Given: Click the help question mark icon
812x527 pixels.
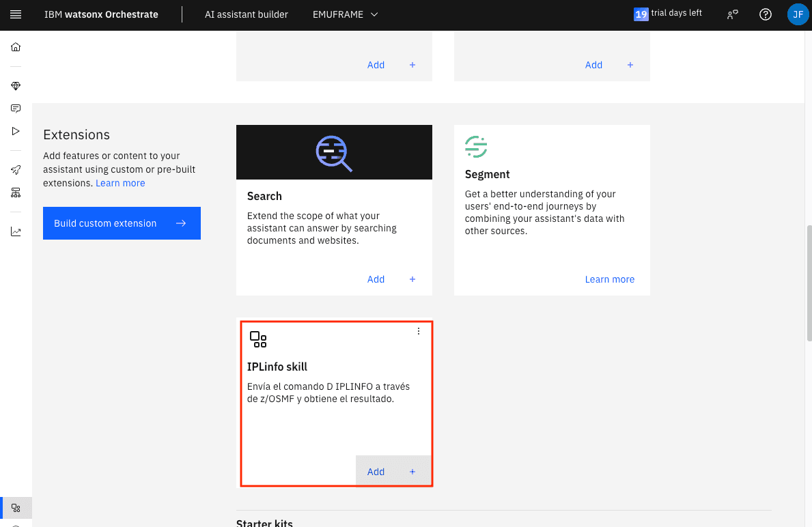Looking at the screenshot, I should [x=766, y=14].
